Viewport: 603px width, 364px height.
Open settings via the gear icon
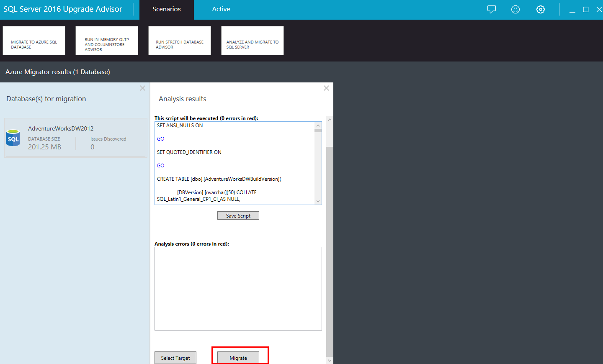[541, 9]
